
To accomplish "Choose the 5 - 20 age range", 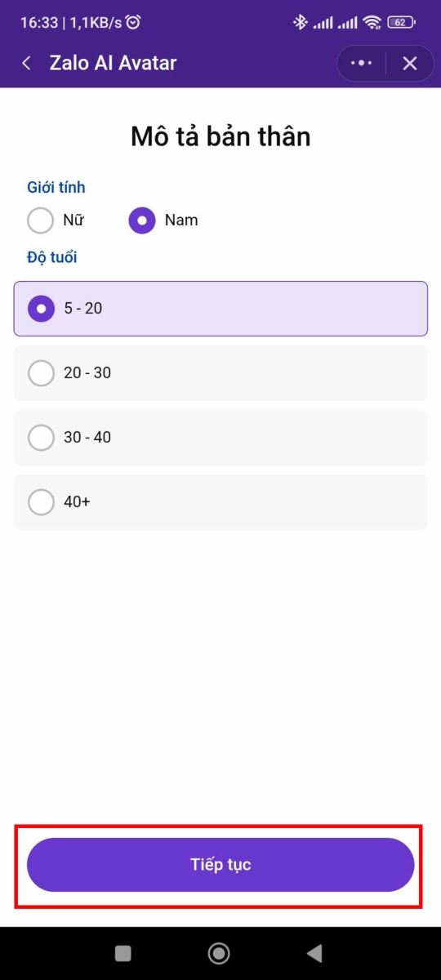I will 220,309.
